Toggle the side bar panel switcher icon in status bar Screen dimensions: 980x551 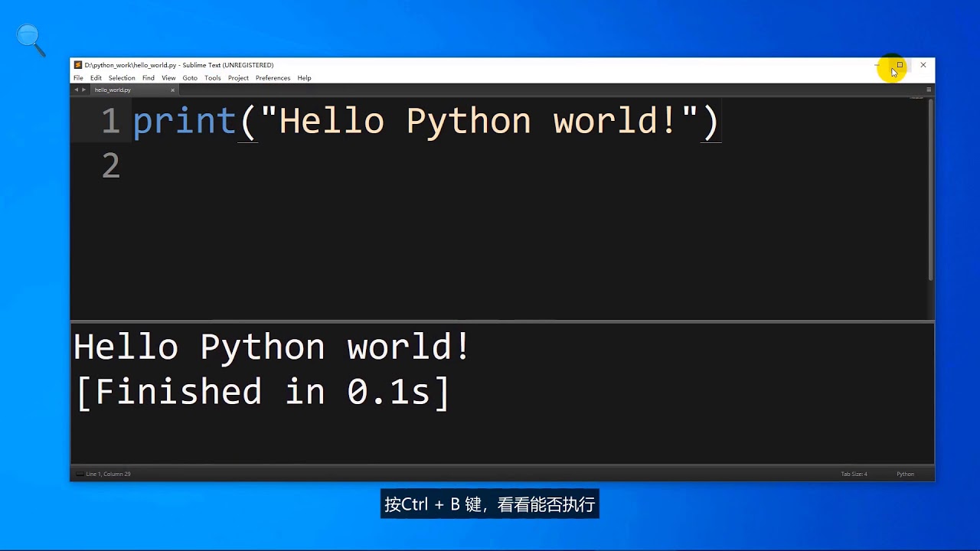[x=80, y=474]
